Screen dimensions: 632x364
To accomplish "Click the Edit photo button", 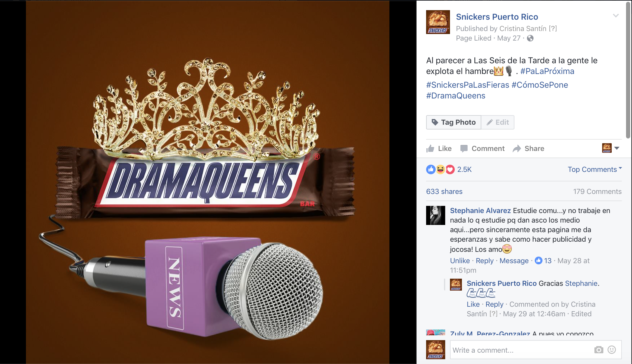I will coord(498,122).
